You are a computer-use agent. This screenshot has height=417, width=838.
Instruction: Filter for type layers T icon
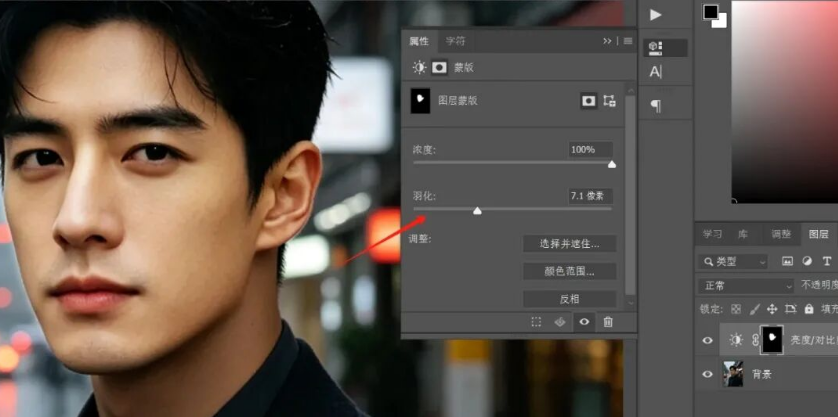point(827,261)
